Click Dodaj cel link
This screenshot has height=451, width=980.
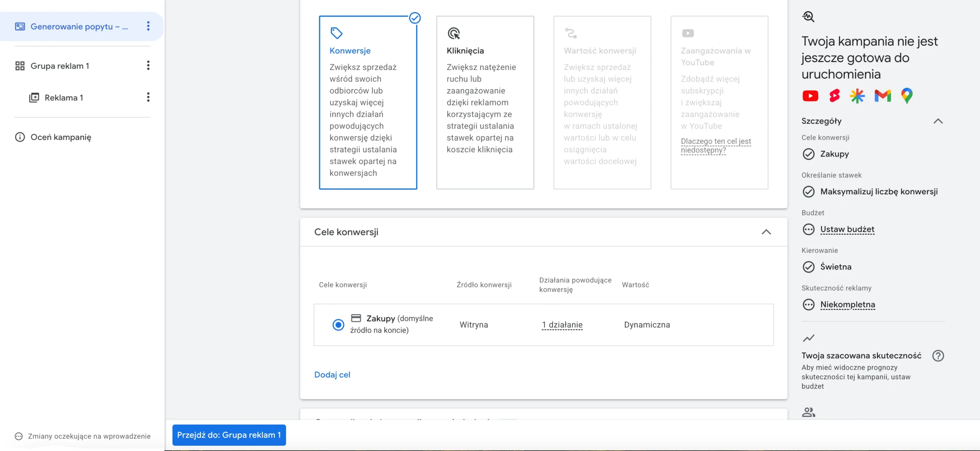(x=332, y=375)
